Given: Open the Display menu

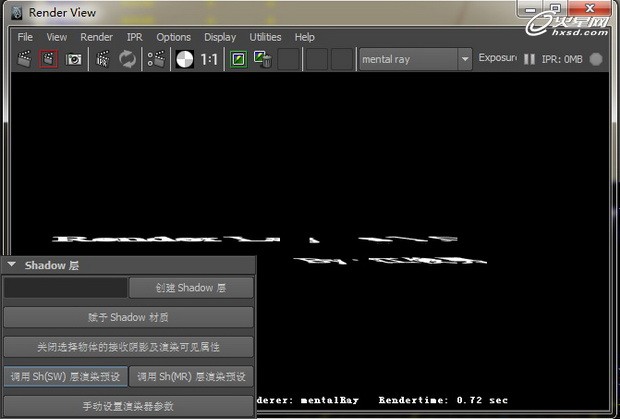Looking at the screenshot, I should coord(220,37).
